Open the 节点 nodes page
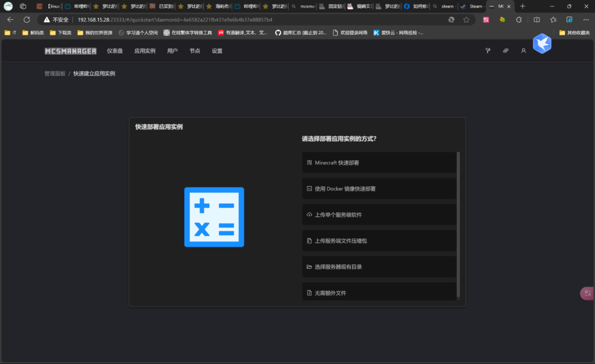Viewport: 595px width, 364px height. [x=195, y=51]
